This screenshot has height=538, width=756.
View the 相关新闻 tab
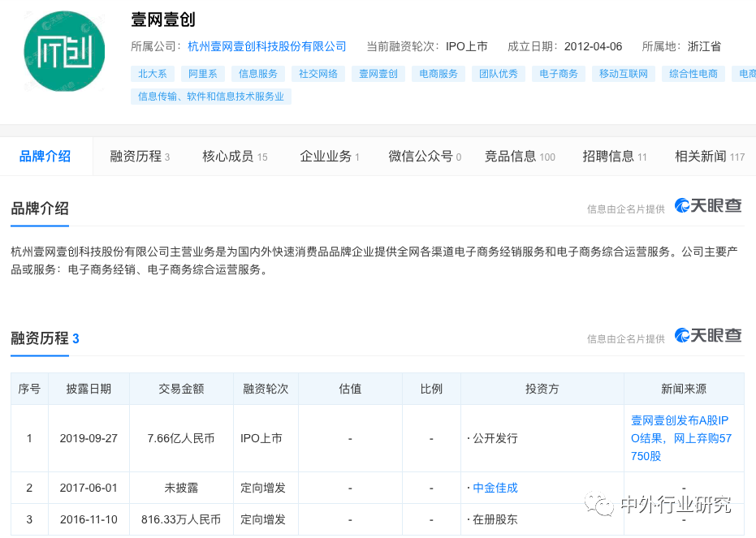(708, 157)
